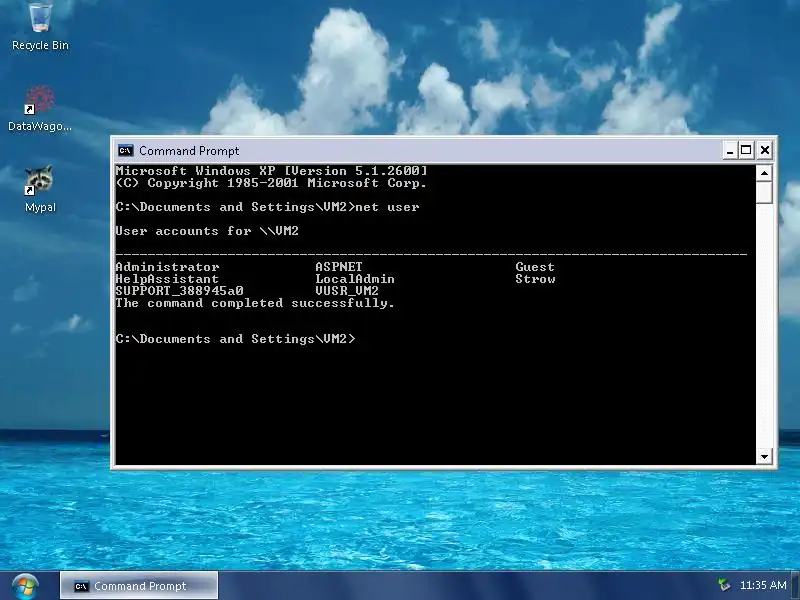Click 'The command completed successfully.' line
This screenshot has height=600, width=800.
click(255, 303)
